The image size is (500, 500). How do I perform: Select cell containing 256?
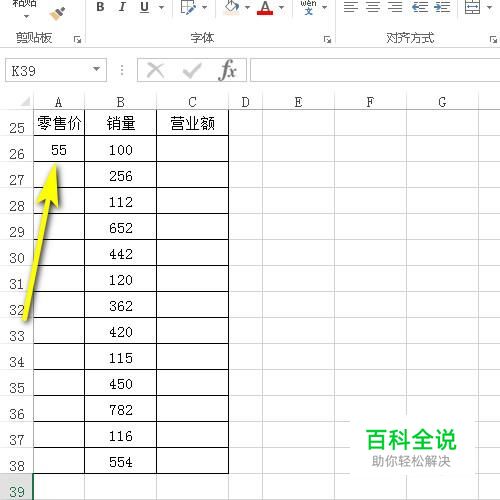click(x=121, y=175)
